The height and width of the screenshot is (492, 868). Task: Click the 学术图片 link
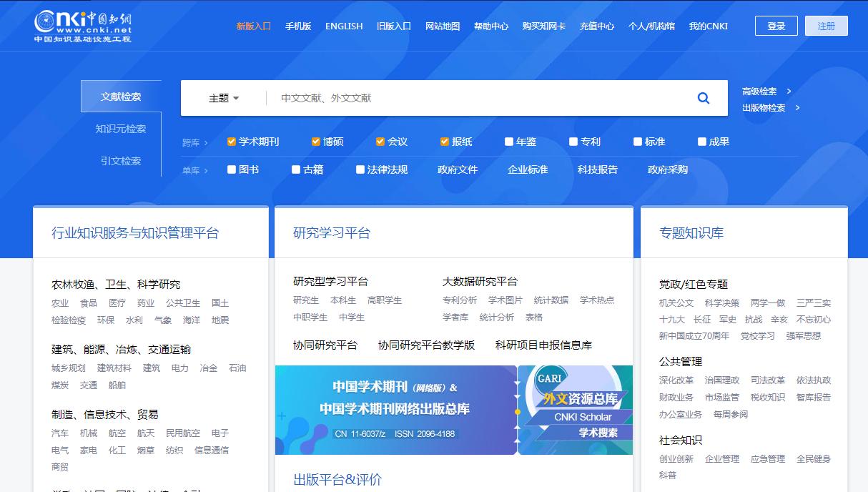[x=505, y=300]
